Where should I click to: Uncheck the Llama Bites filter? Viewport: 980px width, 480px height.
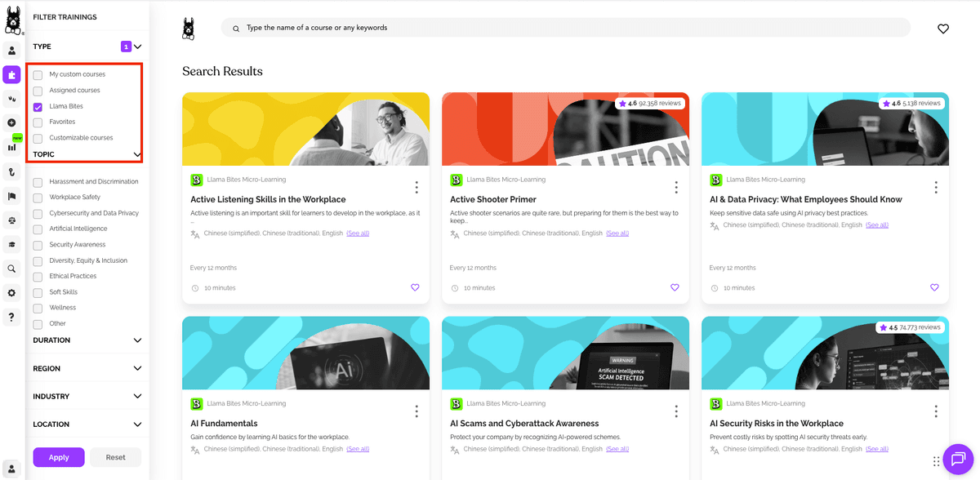tap(38, 107)
